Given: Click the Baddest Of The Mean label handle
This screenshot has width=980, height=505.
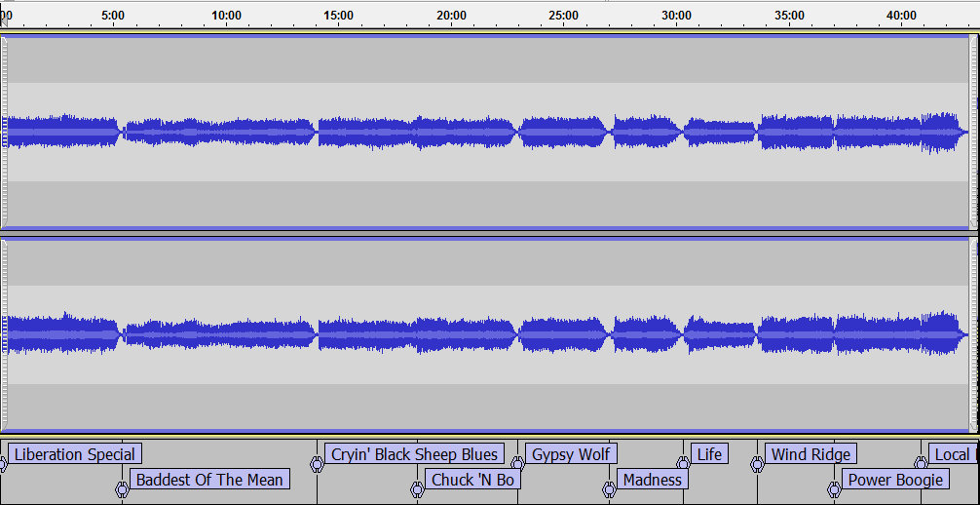Looking at the screenshot, I should pyautogui.click(x=122, y=488).
